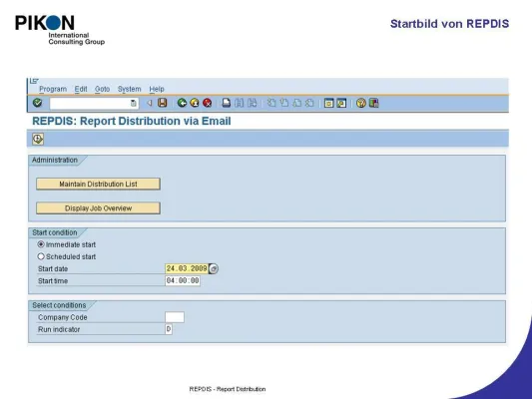This screenshot has height=399, width=532.
Task: Click the Display Job Overview button
Action: point(98,208)
